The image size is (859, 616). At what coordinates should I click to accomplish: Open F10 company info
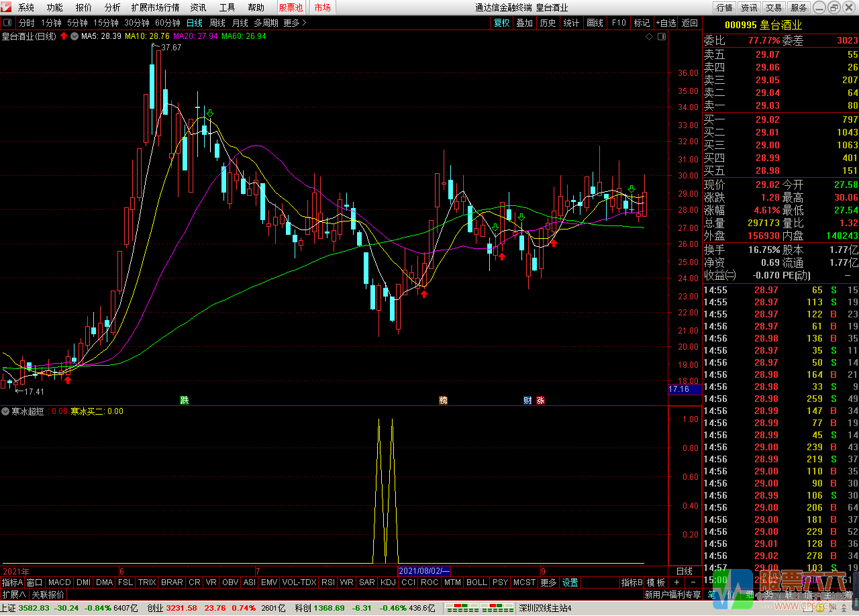click(619, 23)
